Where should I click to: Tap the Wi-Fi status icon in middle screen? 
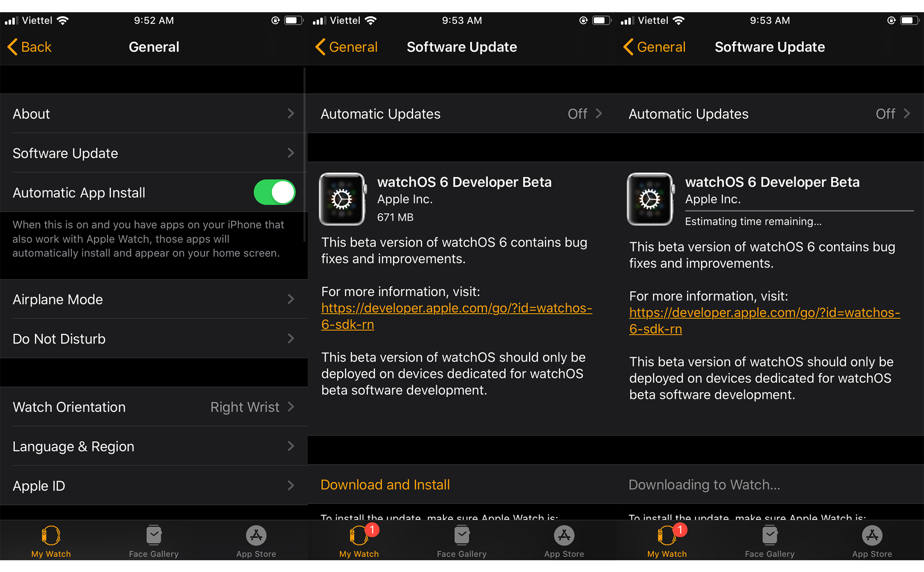coord(371,20)
